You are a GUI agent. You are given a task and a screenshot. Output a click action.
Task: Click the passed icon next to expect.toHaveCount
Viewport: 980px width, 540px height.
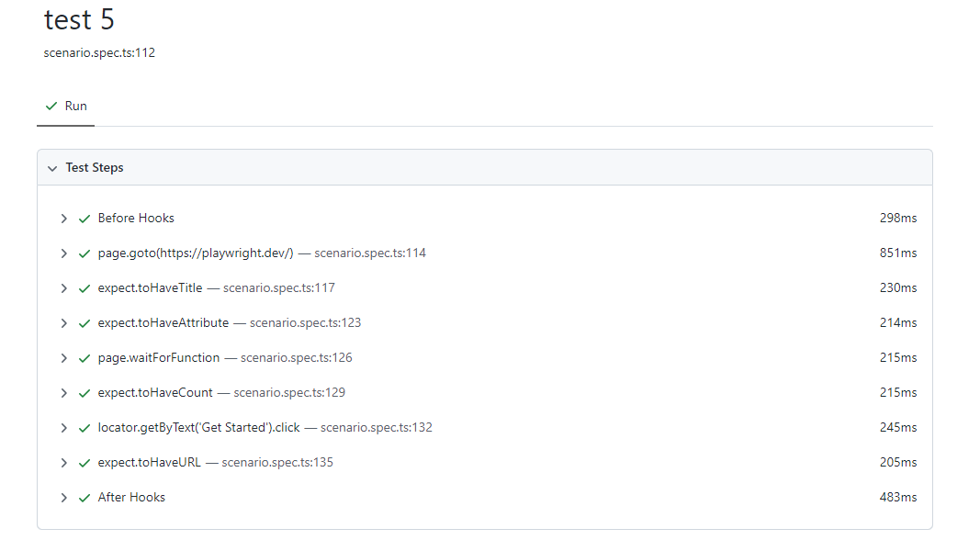click(84, 392)
